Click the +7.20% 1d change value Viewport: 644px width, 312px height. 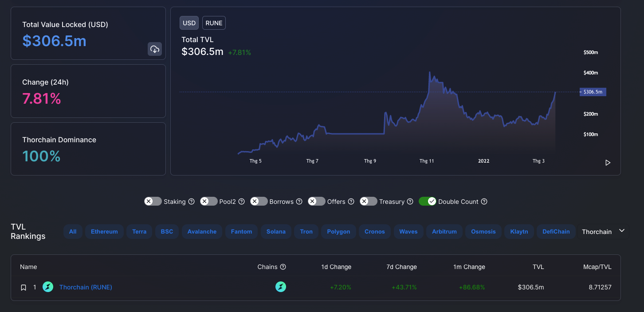341,287
